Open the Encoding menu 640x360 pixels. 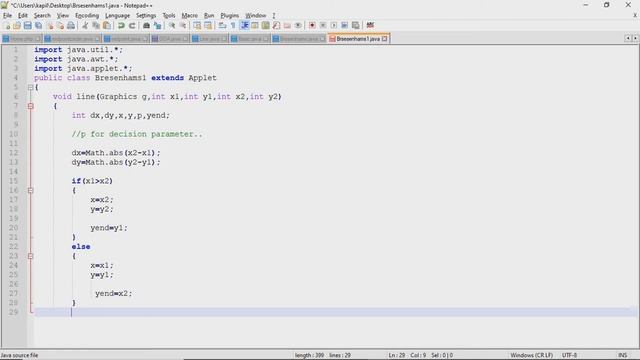point(87,16)
